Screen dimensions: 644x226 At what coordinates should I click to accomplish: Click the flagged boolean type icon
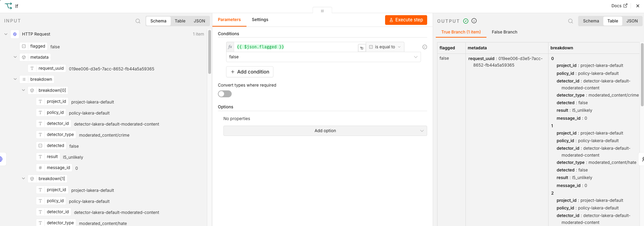[x=24, y=46]
